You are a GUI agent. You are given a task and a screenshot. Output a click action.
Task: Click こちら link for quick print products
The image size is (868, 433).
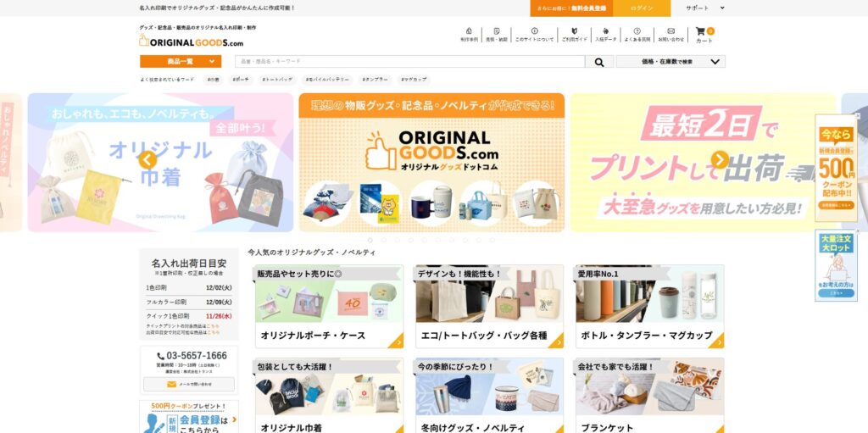coord(213,327)
